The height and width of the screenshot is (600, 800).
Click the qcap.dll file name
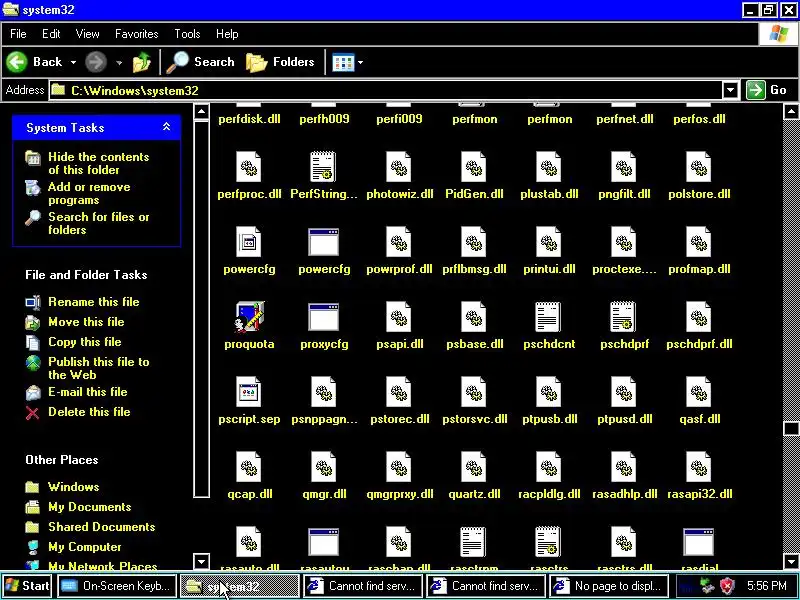coord(249,494)
